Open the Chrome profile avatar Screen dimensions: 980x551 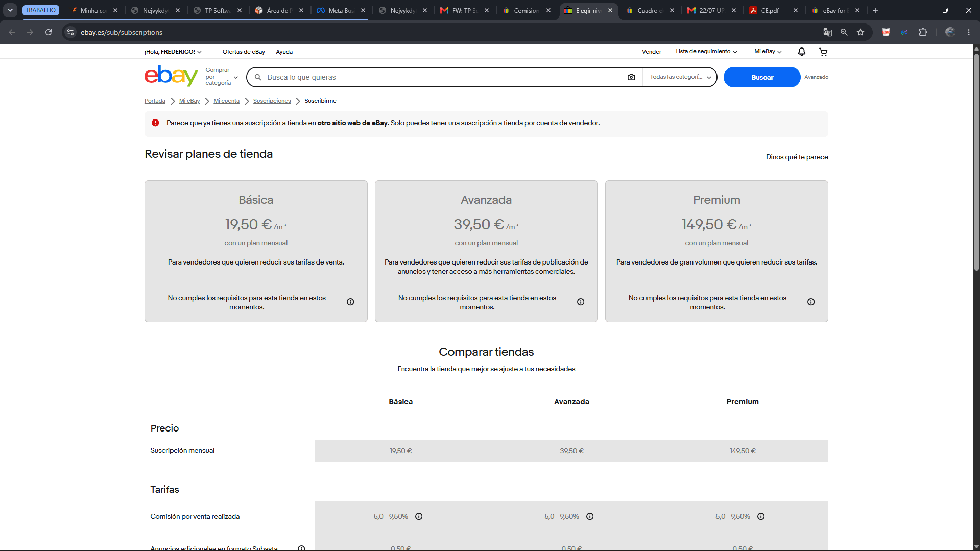(950, 32)
